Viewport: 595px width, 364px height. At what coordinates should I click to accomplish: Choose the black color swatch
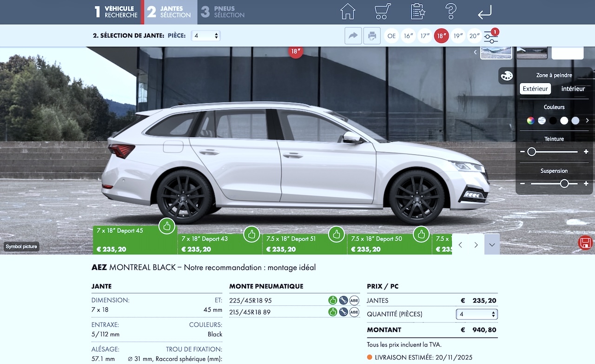[553, 121]
